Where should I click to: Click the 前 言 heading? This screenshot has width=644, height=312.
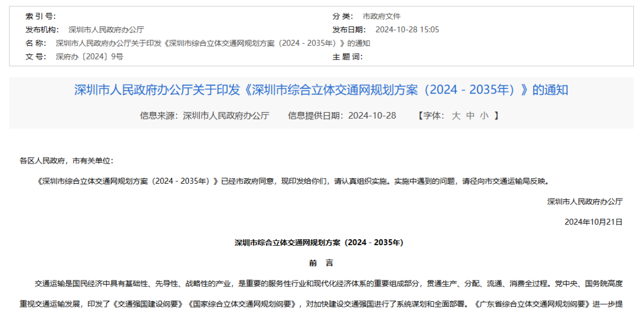click(x=321, y=263)
